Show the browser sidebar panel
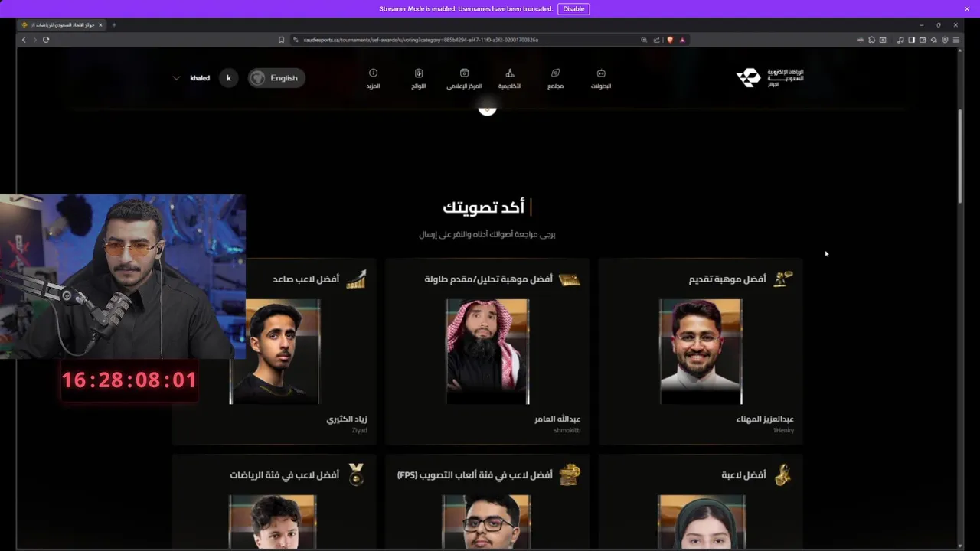The width and height of the screenshot is (980, 551). click(911, 40)
